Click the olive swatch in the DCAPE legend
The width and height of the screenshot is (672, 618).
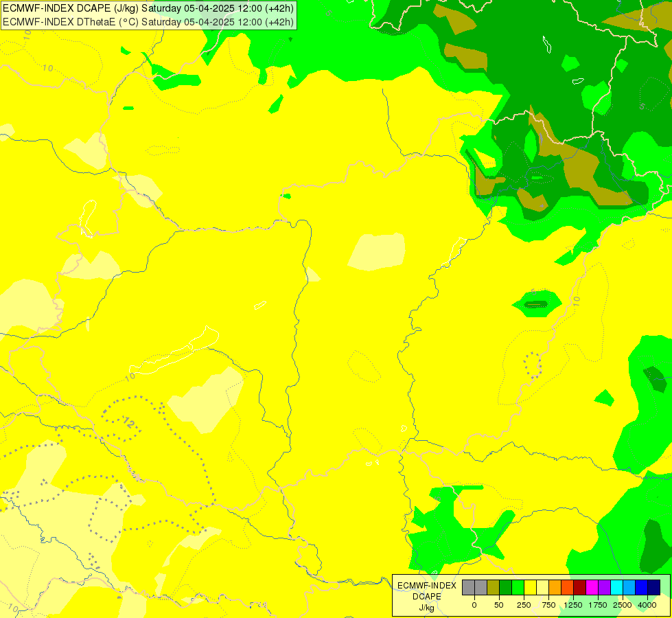[494, 587]
